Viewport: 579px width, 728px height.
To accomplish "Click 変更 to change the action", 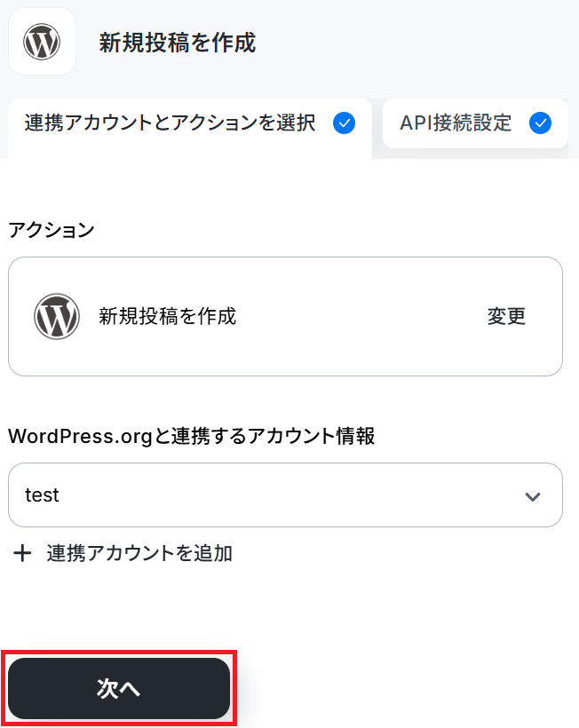I will pyautogui.click(x=506, y=316).
